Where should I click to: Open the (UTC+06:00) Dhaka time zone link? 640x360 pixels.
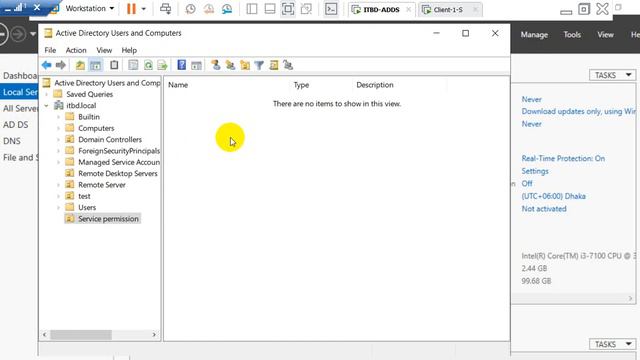[x=553, y=196]
